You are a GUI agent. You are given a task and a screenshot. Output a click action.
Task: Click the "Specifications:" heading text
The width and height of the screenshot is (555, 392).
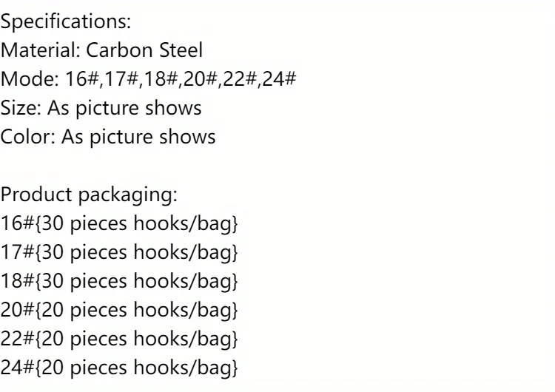coord(66,22)
